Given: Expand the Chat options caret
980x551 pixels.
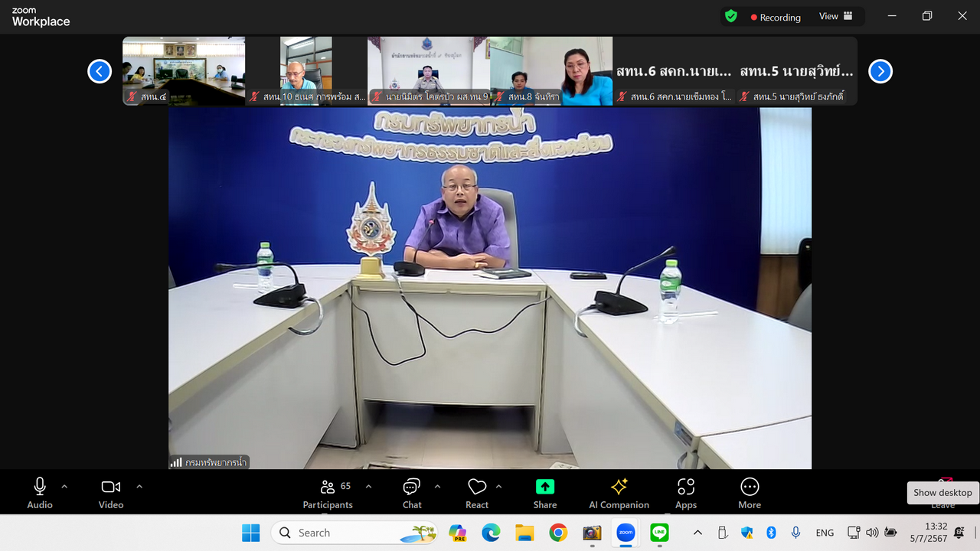Looking at the screenshot, I should pos(437,487).
